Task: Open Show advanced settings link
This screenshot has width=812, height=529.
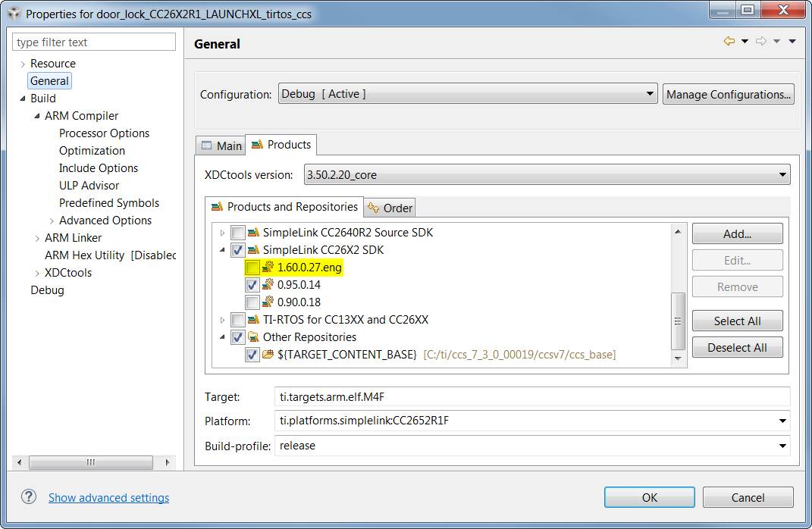Action: point(108,497)
